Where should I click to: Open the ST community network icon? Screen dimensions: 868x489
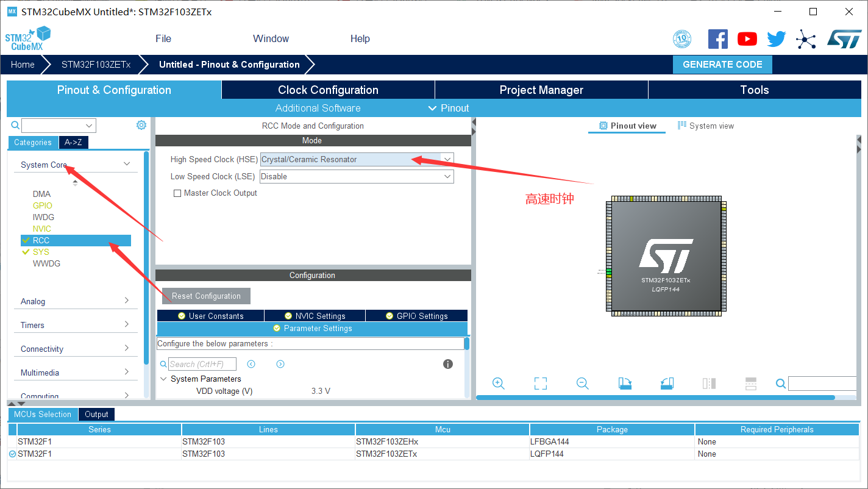[806, 40]
